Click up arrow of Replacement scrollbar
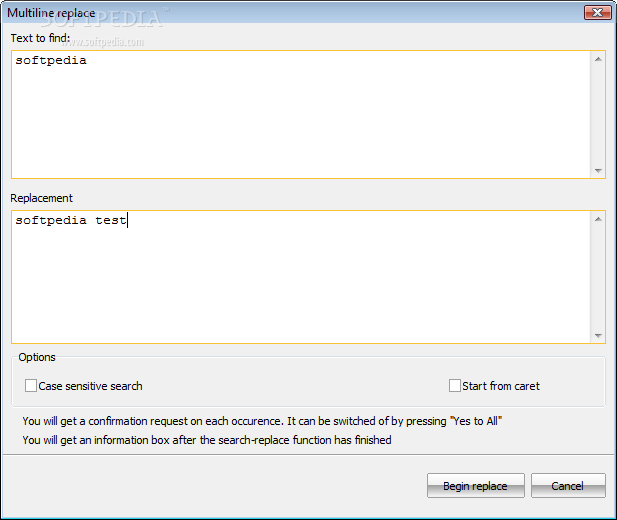This screenshot has width=617, height=520. tap(598, 219)
